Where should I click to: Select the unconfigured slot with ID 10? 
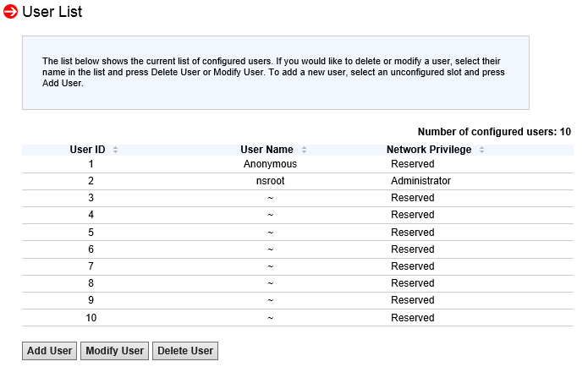coord(298,317)
